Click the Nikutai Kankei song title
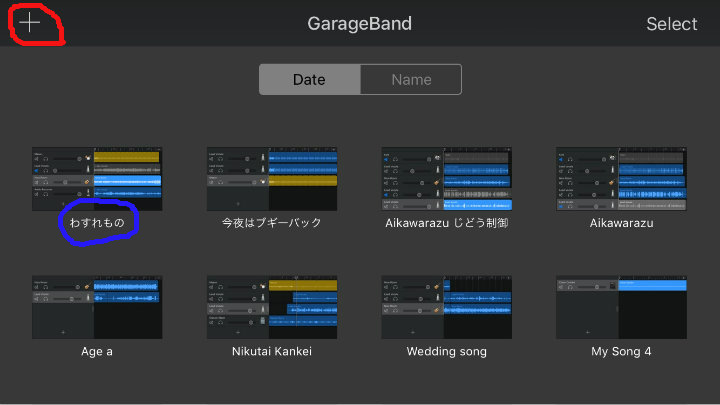The image size is (720, 405). pos(272,351)
